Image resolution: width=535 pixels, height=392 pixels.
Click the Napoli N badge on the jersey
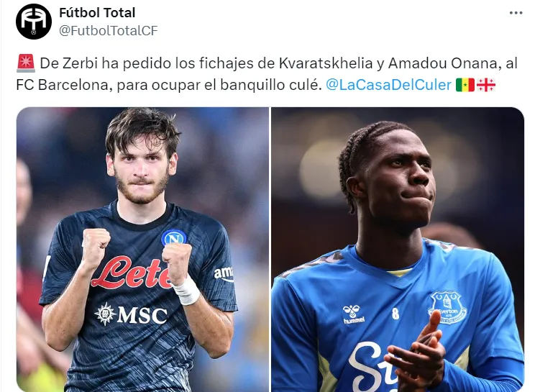[174, 238]
